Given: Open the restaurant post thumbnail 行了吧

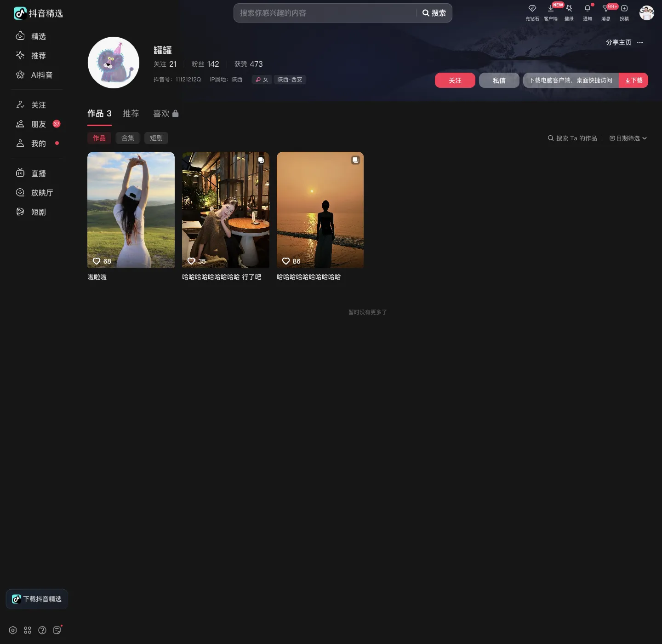Looking at the screenshot, I should click(226, 210).
